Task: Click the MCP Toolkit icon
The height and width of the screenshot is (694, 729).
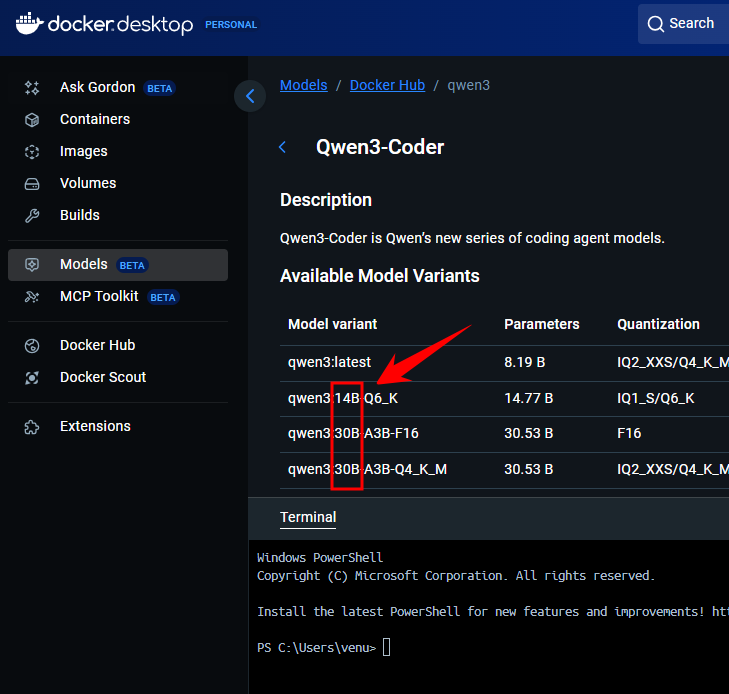Action: pyautogui.click(x=32, y=297)
